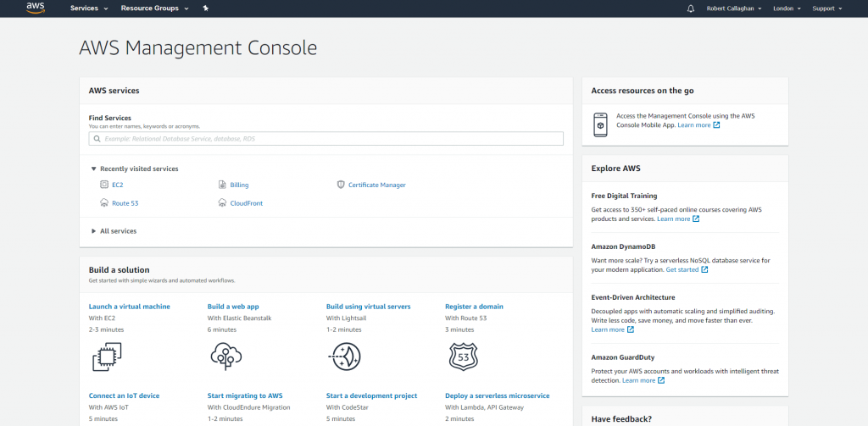This screenshot has width=868, height=426.
Task: Open the Services dropdown menu
Action: 89,8
